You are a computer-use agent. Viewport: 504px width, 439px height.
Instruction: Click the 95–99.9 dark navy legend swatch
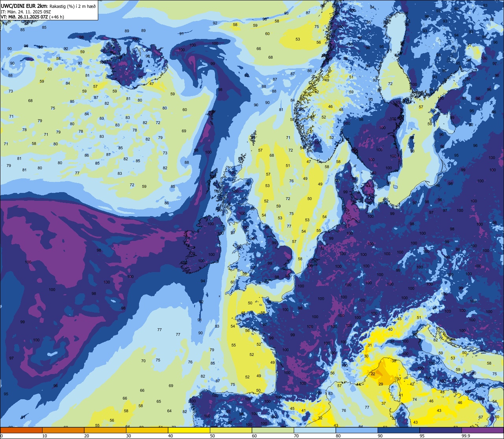point(441,430)
